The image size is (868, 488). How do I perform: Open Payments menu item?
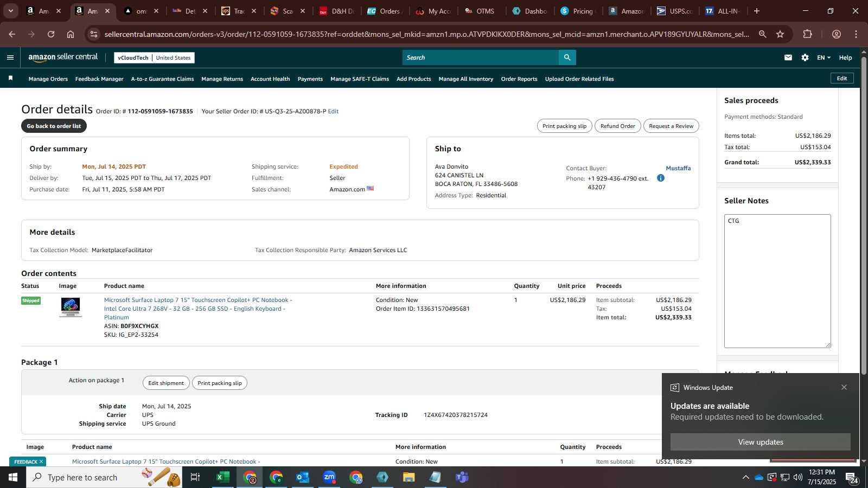pyautogui.click(x=310, y=79)
